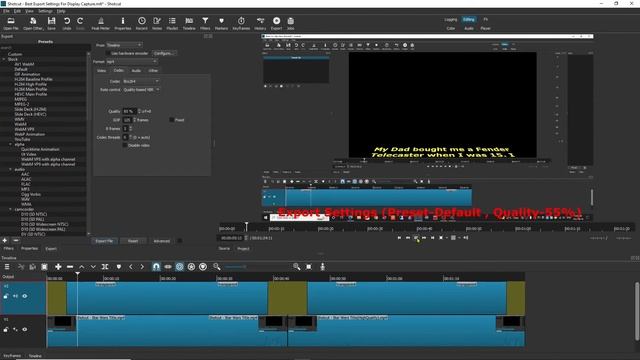Hide track V1 with eye icon
Image resolution: width=640 pixels, height=360 pixels.
(x=24, y=329)
